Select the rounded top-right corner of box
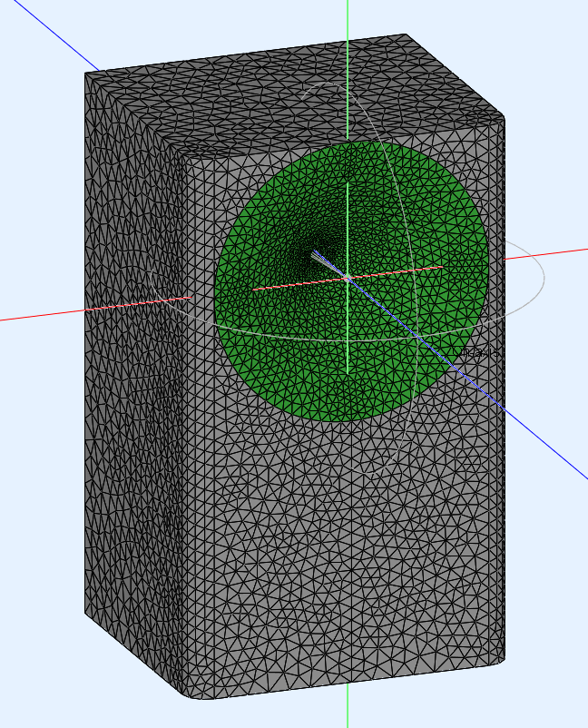The image size is (588, 728). pos(499,117)
